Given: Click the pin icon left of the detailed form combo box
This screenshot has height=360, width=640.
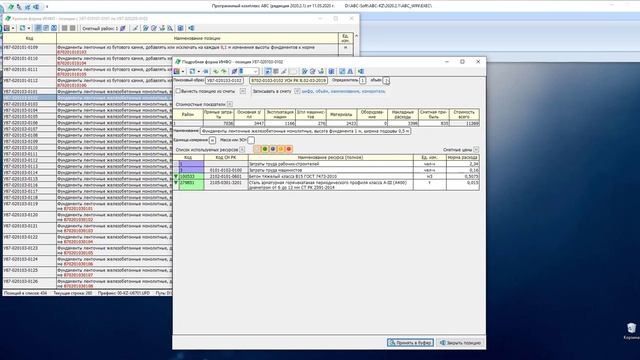Looking at the screenshot, I should [x=234, y=71].
